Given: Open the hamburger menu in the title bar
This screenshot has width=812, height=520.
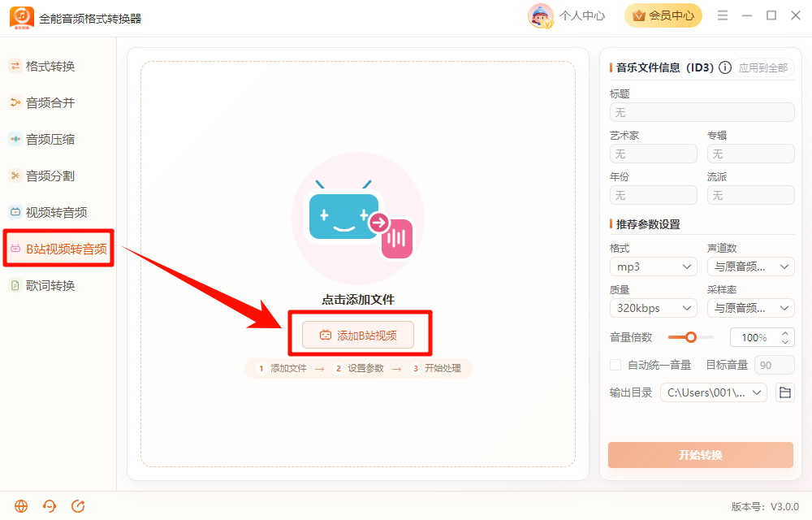Looking at the screenshot, I should pyautogui.click(x=723, y=15).
